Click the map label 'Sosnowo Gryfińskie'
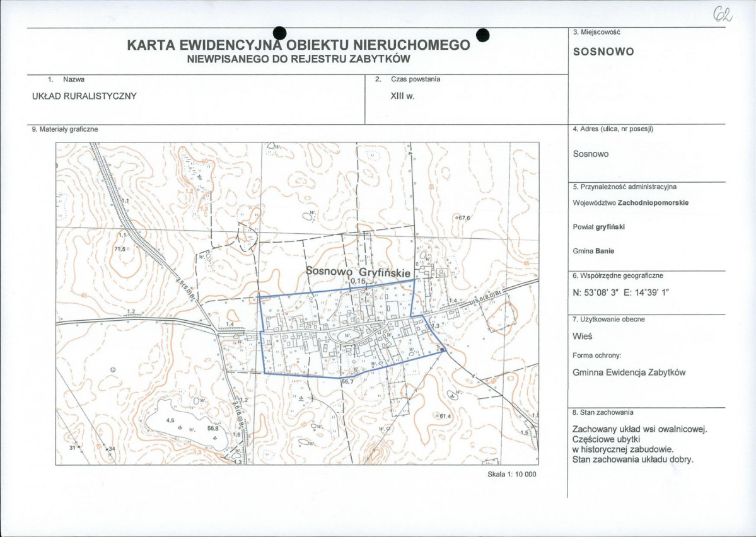 tap(358, 272)
